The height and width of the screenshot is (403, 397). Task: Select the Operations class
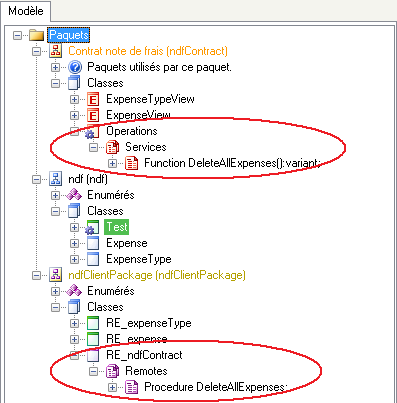click(132, 131)
